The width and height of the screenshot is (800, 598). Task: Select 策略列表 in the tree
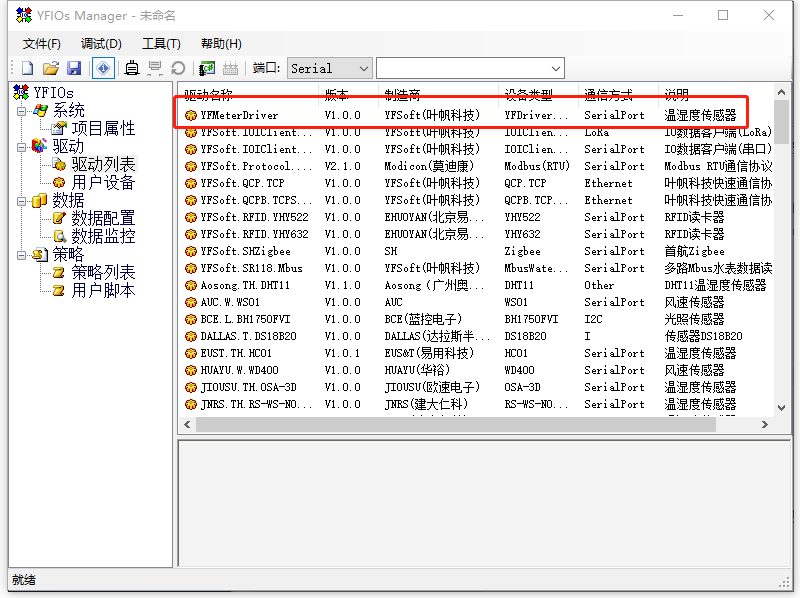103,272
